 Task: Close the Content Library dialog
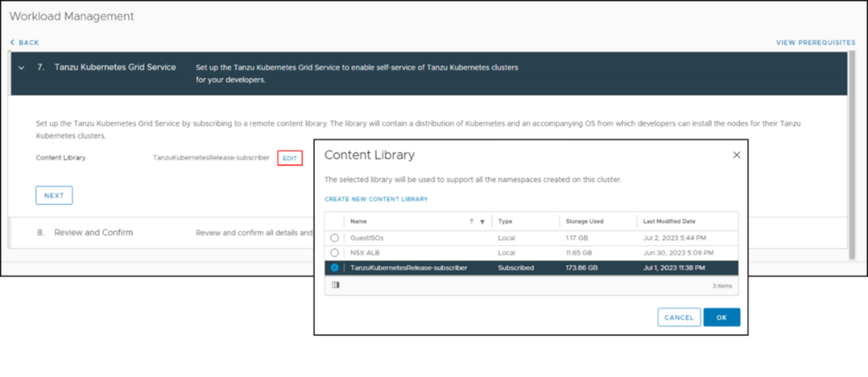pos(737,155)
